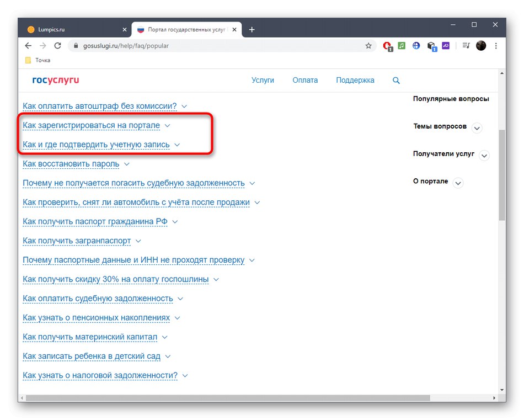524x420 pixels.
Task: Open Как восстановить пароль question
Action: [71, 164]
